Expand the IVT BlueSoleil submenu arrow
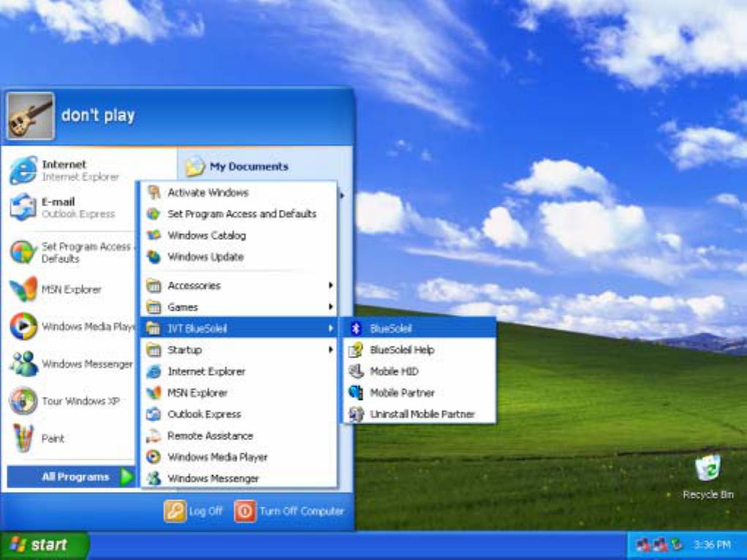 pyautogui.click(x=330, y=328)
